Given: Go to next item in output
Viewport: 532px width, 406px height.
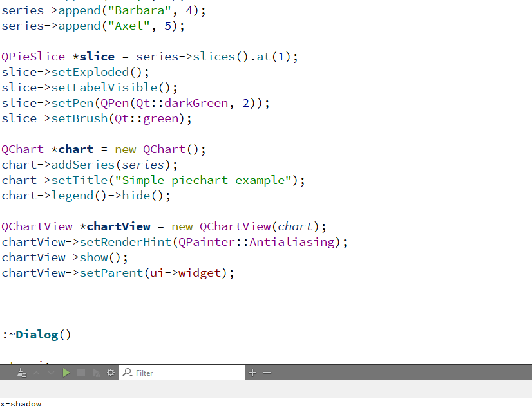Looking at the screenshot, I should [51, 373].
